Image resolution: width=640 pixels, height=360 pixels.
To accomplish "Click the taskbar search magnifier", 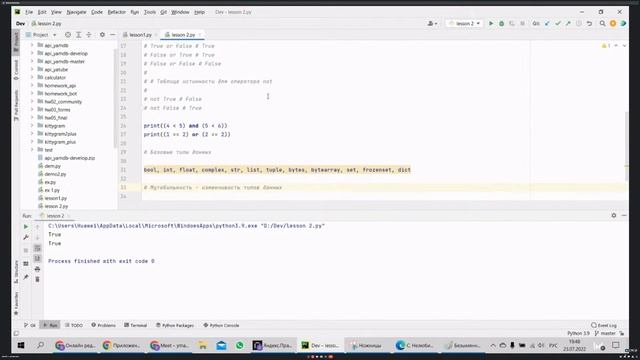I will pyautogui.click(x=40, y=345).
